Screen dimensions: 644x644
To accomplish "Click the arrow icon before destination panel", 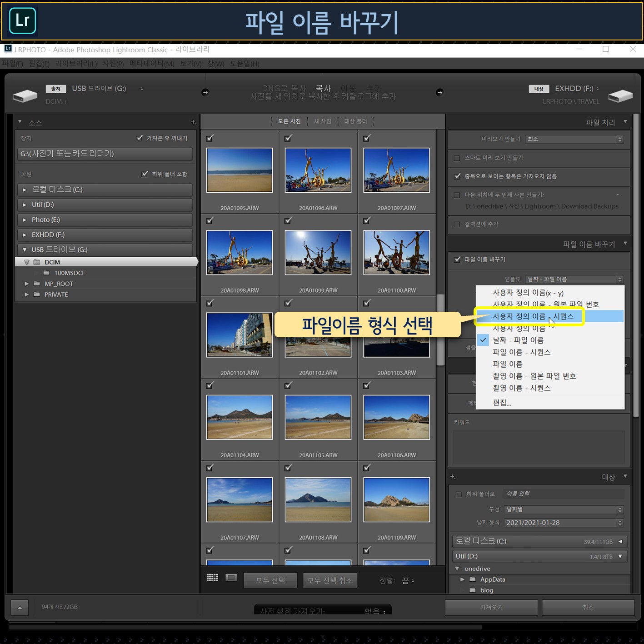I will [x=439, y=92].
